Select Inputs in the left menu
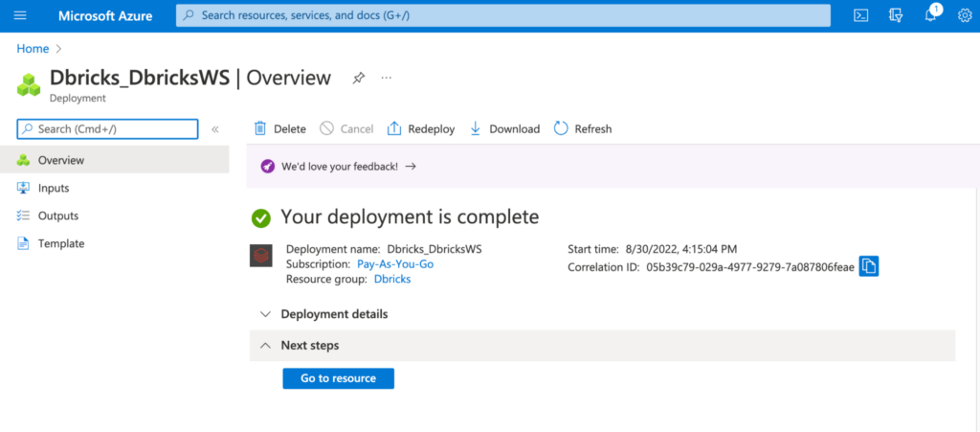The width and height of the screenshot is (980, 432). (54, 189)
